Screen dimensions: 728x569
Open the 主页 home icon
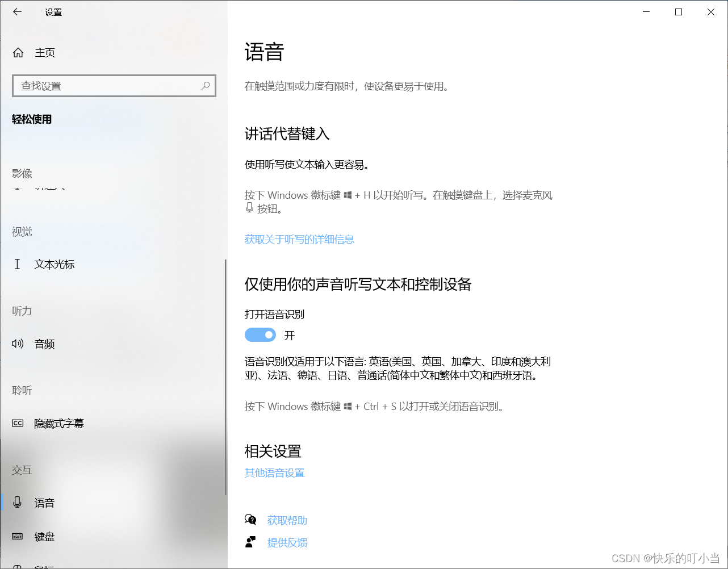tap(18, 53)
